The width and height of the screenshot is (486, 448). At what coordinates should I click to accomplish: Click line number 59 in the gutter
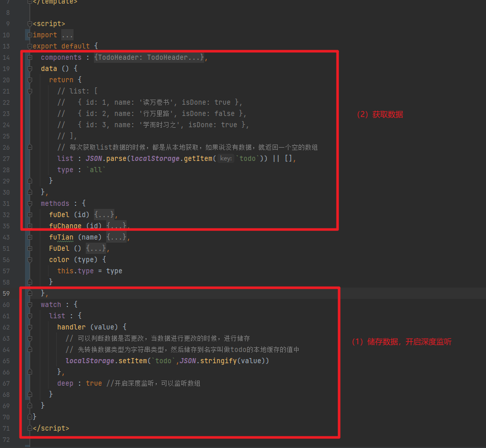point(6,294)
